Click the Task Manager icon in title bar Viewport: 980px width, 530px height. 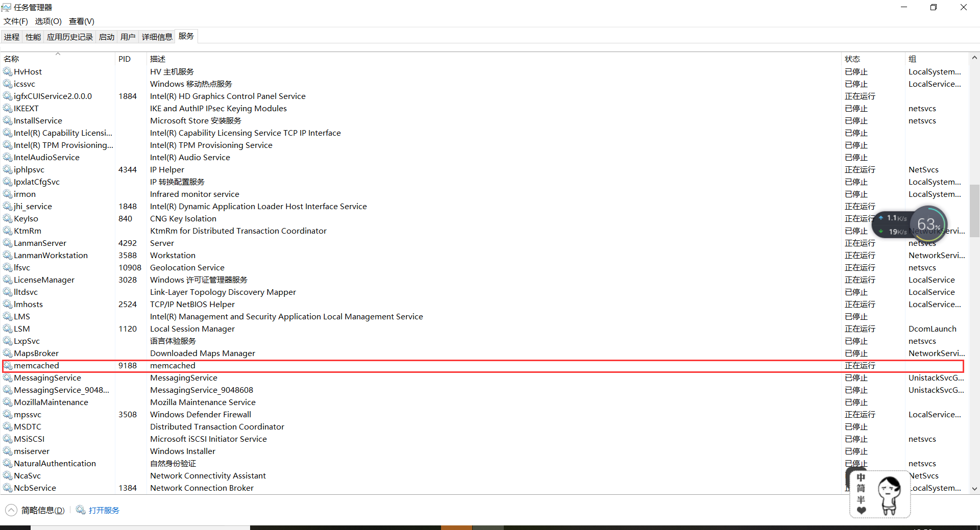pyautogui.click(x=6, y=7)
